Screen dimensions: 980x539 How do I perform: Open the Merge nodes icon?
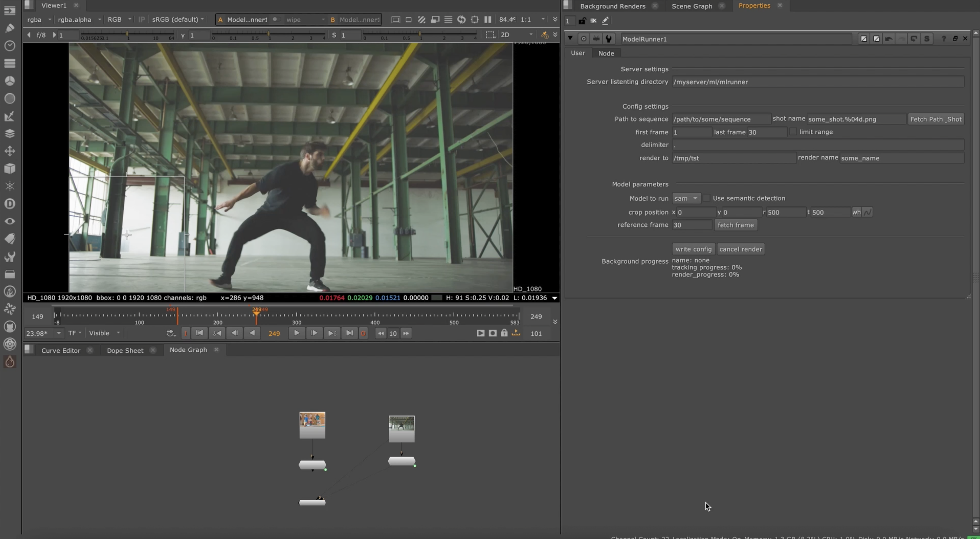10,133
